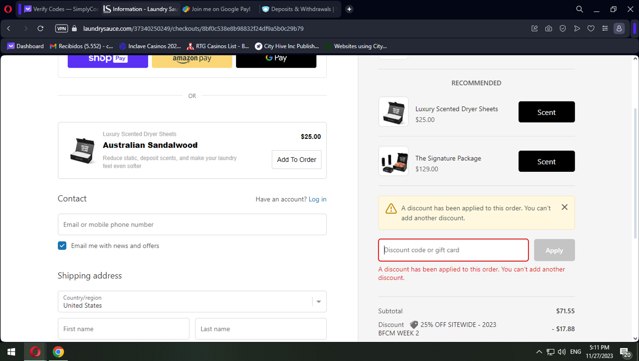Screen dimensions: 639x361
Task: Click Australian Sandalwood product thumbnail
Action: point(82,150)
